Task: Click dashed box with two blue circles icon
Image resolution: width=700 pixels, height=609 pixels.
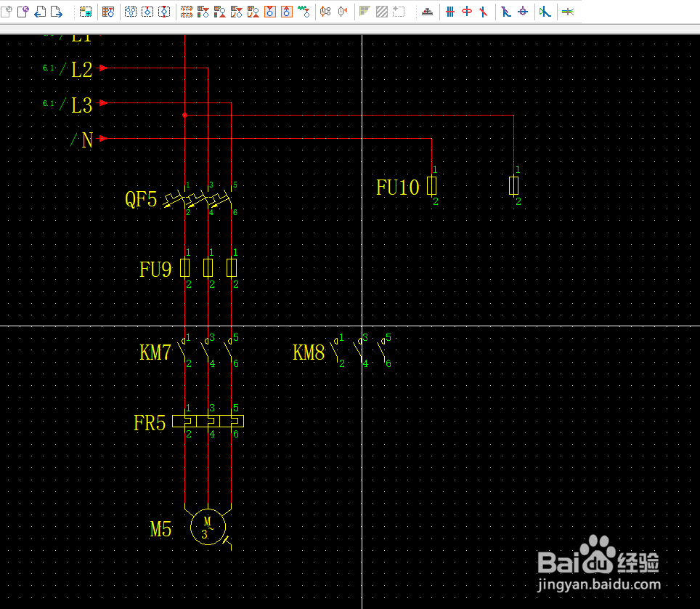Action: click(131, 12)
